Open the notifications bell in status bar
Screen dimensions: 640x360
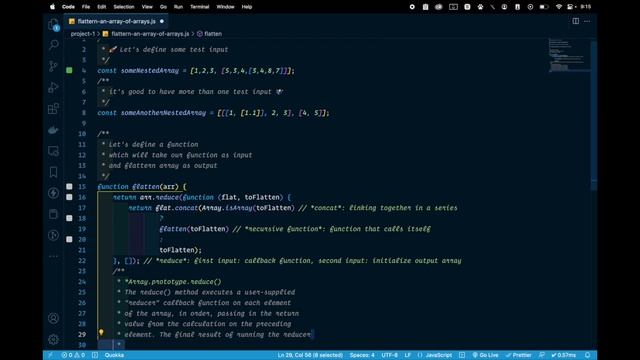[x=588, y=355]
